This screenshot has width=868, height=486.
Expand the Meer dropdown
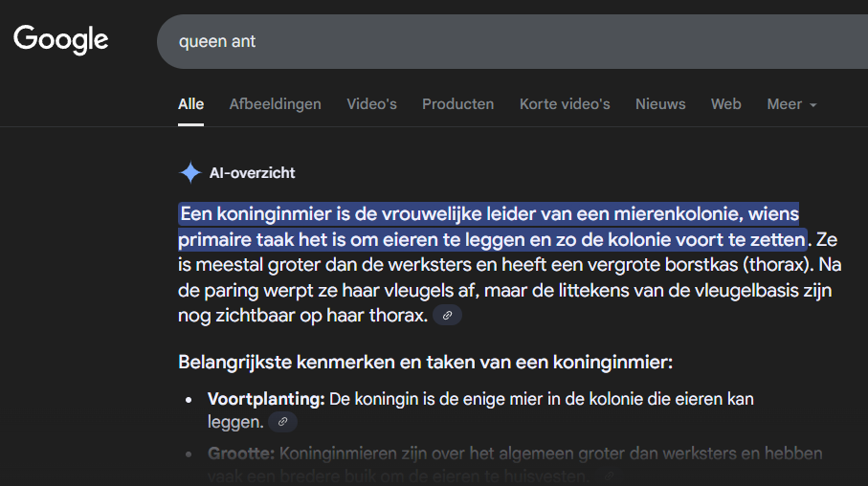pos(791,104)
